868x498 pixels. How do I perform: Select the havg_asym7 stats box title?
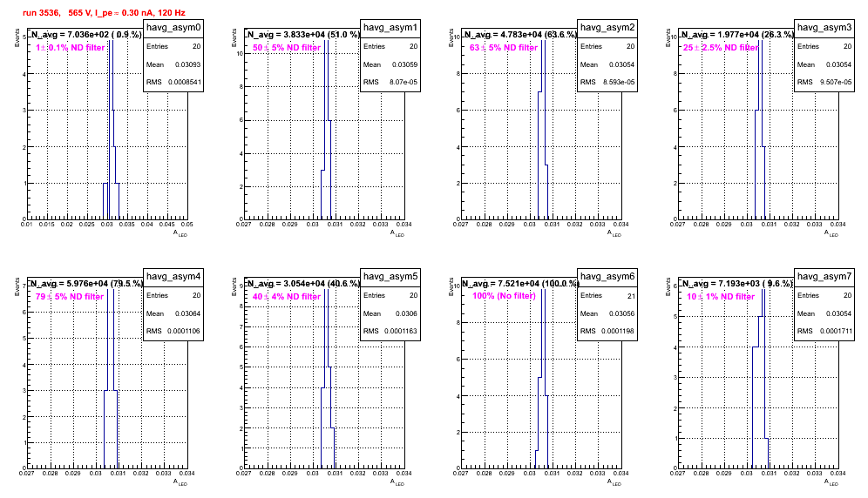(x=824, y=277)
